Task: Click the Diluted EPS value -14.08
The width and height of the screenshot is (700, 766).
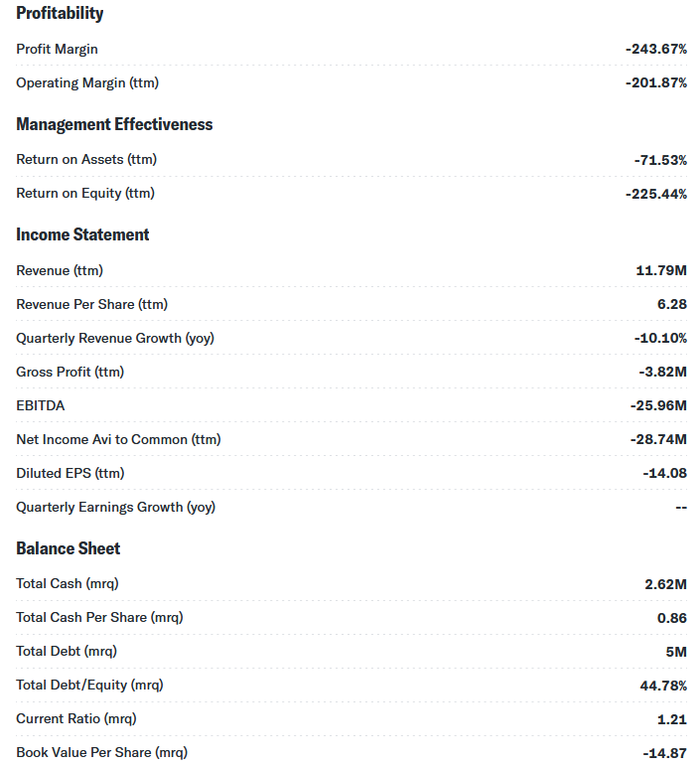Action: point(664,473)
